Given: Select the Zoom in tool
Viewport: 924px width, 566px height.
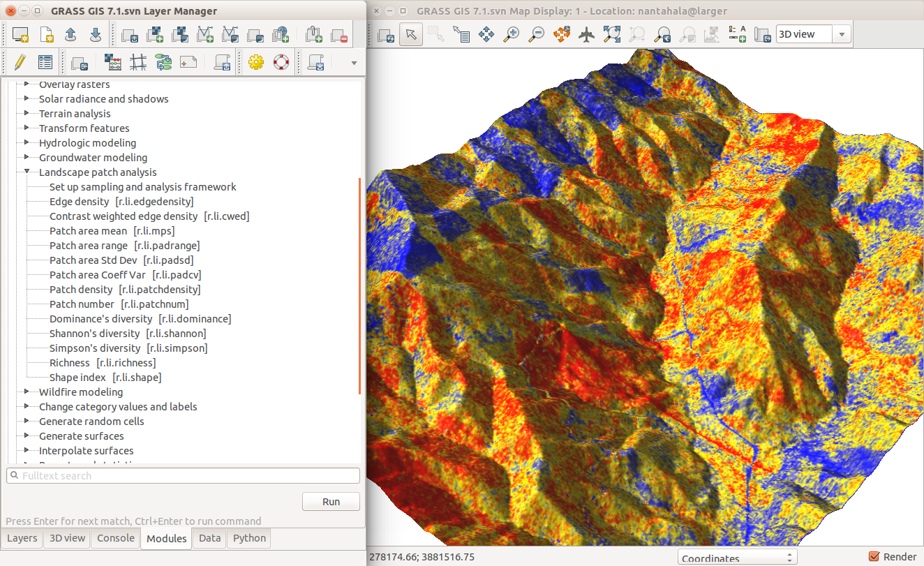Looking at the screenshot, I should (512, 34).
